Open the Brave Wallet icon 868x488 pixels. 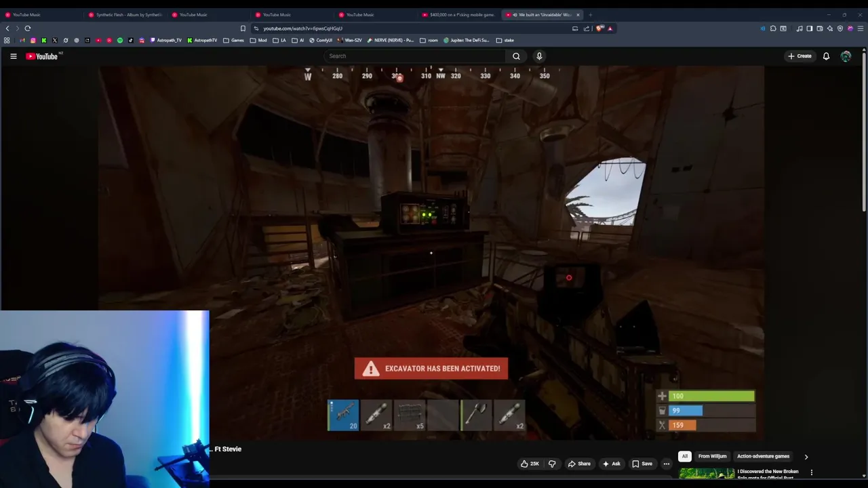(x=820, y=28)
